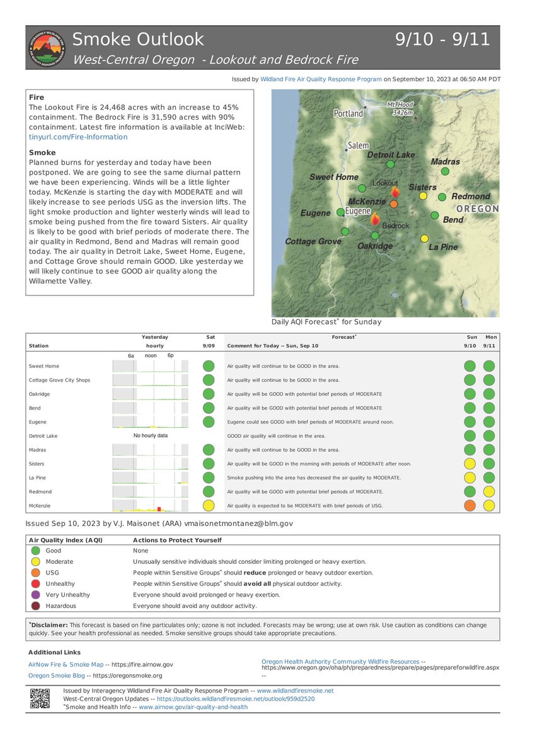
Task: Open the AirNow Fire & Smoke Map link
Action: (x=66, y=664)
